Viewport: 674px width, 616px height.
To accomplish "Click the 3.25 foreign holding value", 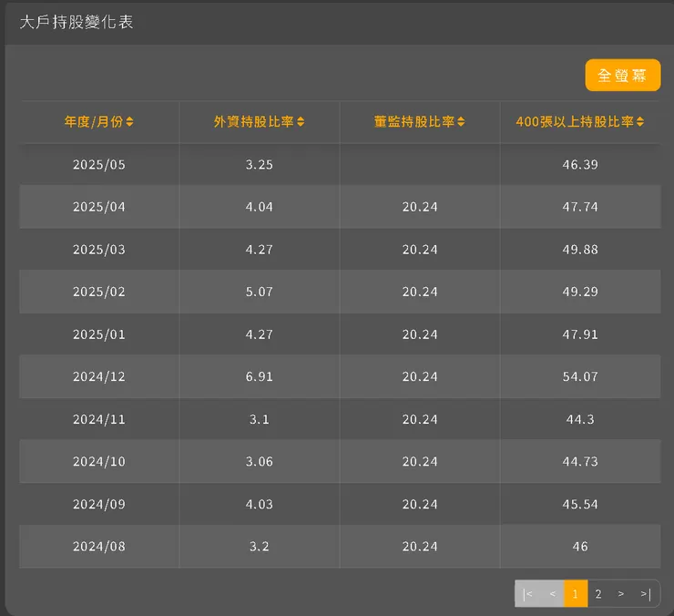I will click(260, 165).
